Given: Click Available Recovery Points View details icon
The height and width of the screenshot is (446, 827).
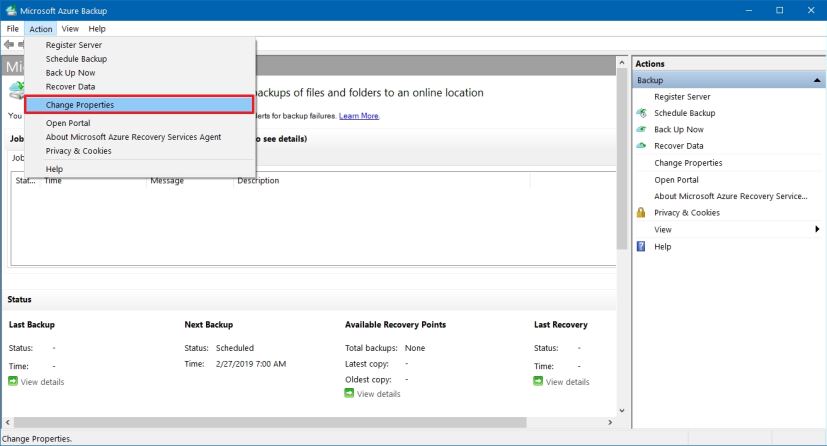Looking at the screenshot, I should click(349, 393).
